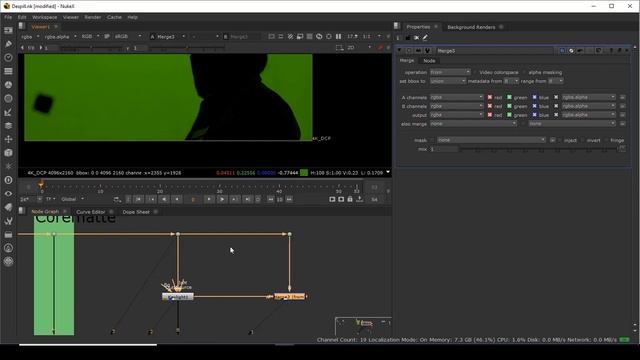Open the Other nodes toolbar icon
Viewport: 640px width, 360px height.
coord(8,234)
